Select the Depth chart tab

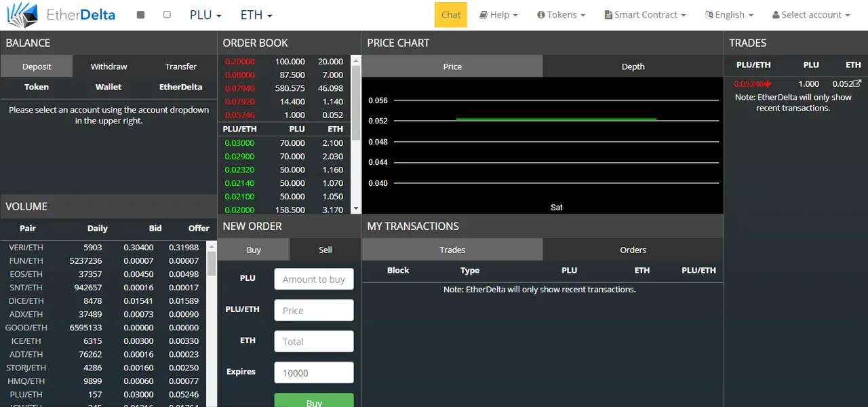(x=633, y=66)
